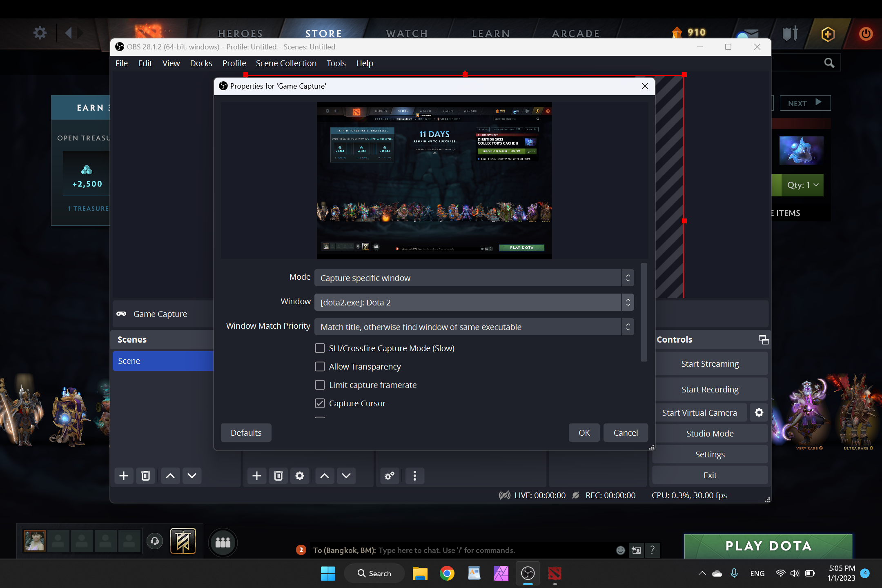The image size is (882, 588).
Task: Open the Window selection dropdown
Action: click(474, 302)
